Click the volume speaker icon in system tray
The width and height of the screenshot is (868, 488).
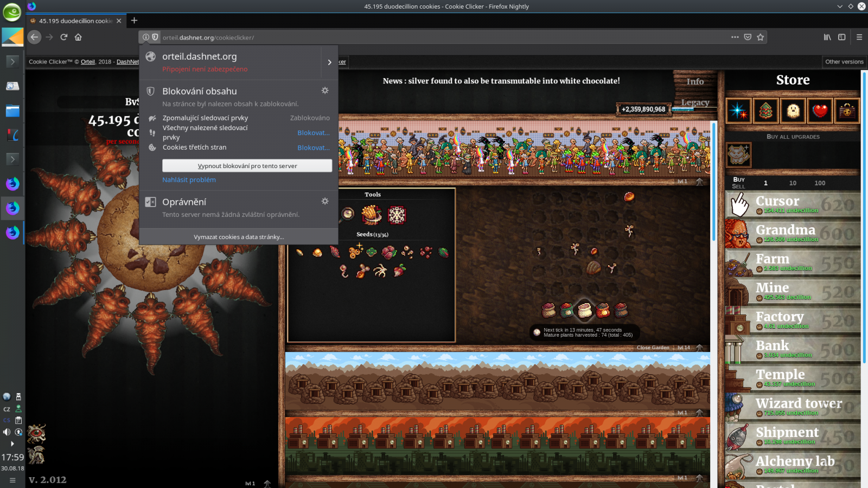pos(7,432)
